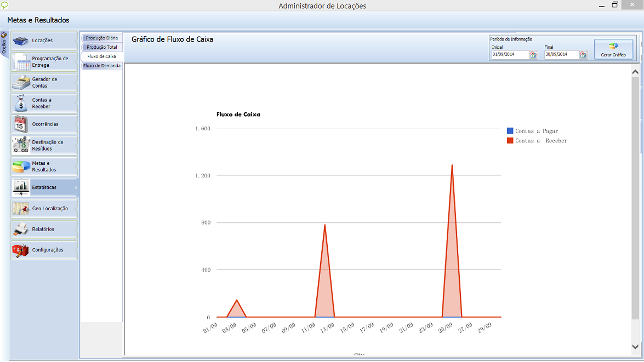Switch to the Produção Diária tab
Viewport: 644px width, 362px height.
(x=101, y=38)
